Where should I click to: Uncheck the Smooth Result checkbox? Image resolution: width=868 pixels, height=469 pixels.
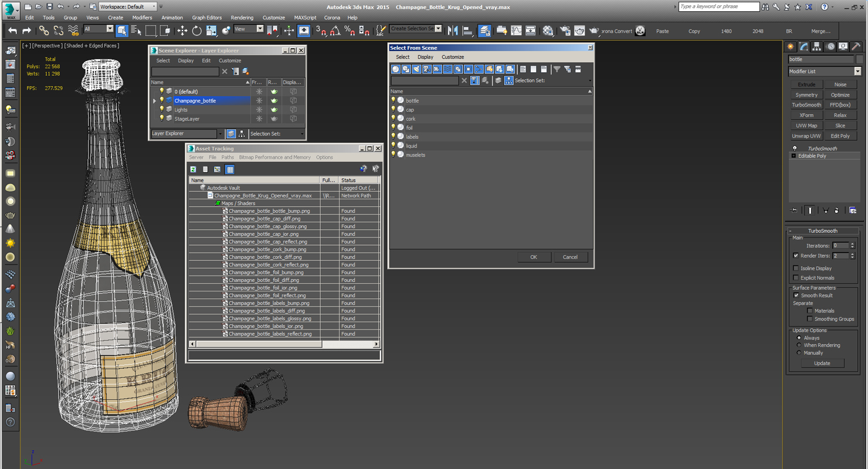point(796,295)
